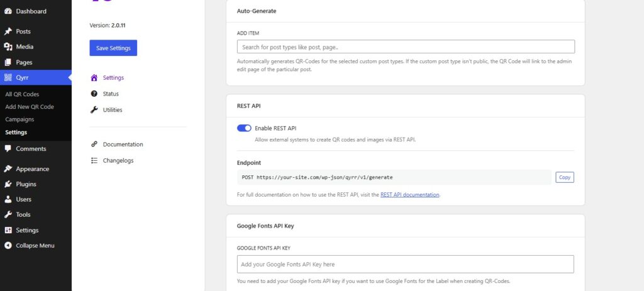Open All QR Codes submenu

tap(22, 94)
